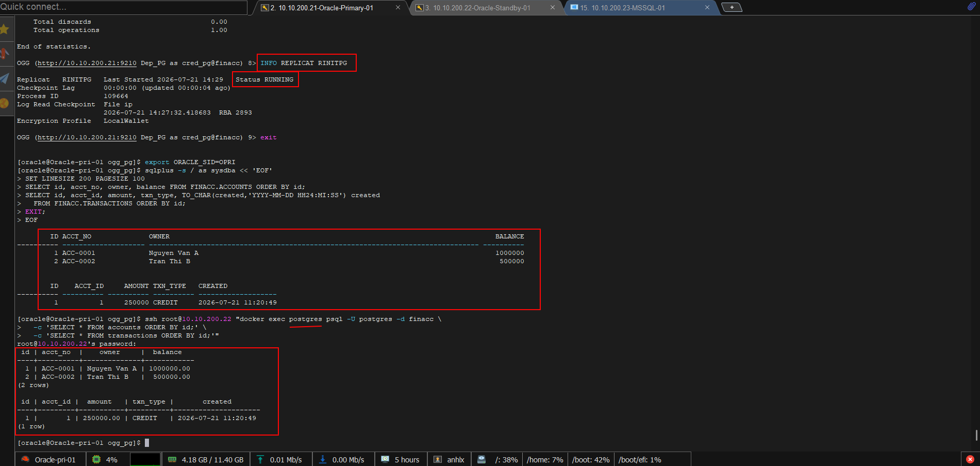
Task: Click '4.18 GB / 11.40 GB' memory value
Action: [212, 460]
